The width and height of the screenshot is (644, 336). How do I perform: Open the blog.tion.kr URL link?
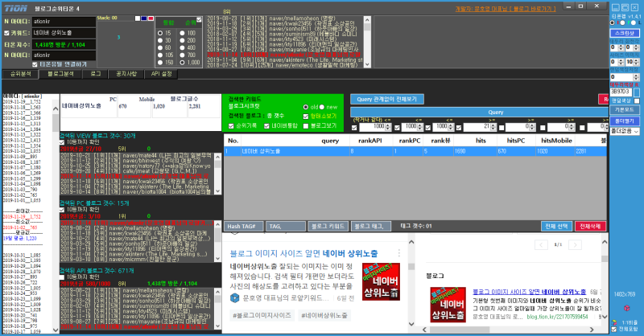tap(557, 317)
